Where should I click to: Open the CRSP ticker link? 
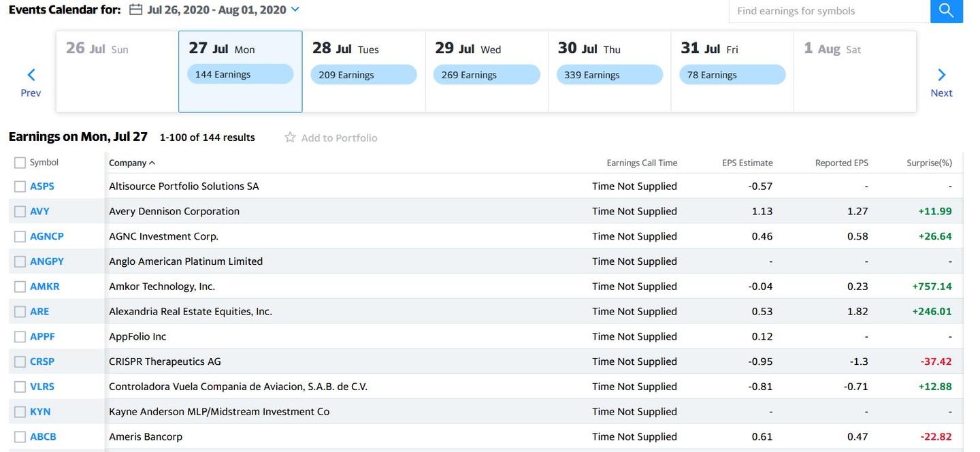point(42,361)
